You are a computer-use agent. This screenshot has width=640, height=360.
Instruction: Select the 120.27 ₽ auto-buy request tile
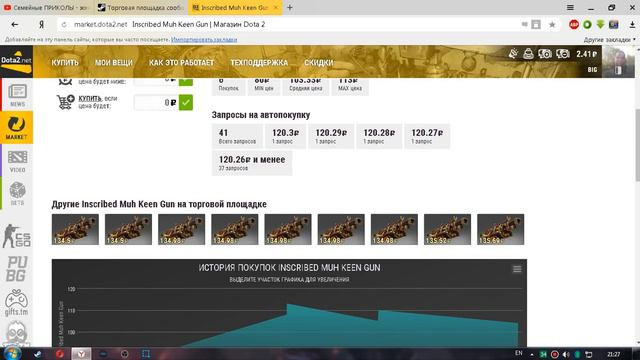(x=427, y=136)
